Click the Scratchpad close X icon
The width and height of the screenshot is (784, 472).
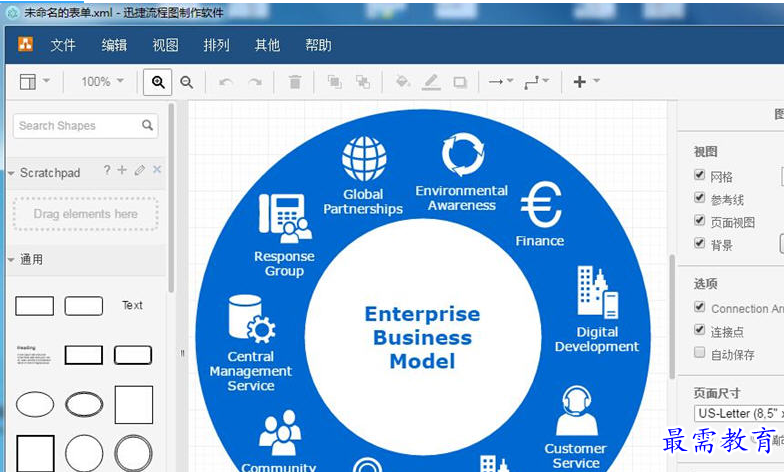pos(157,170)
